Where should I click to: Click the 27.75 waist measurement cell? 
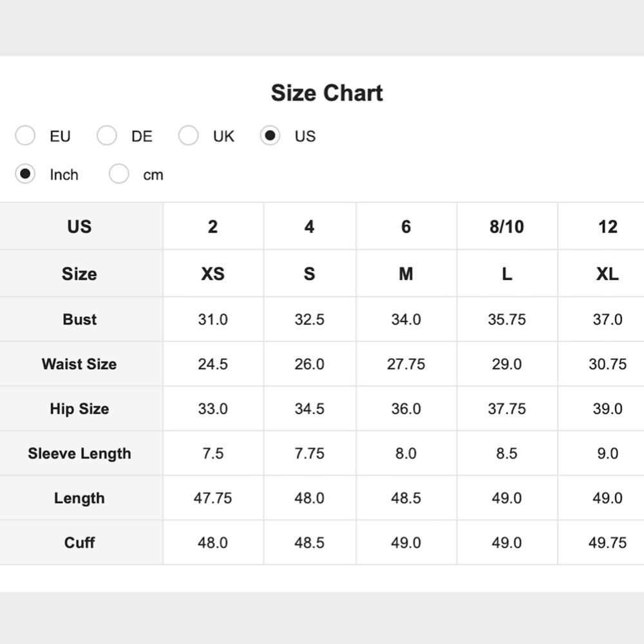pyautogui.click(x=406, y=364)
